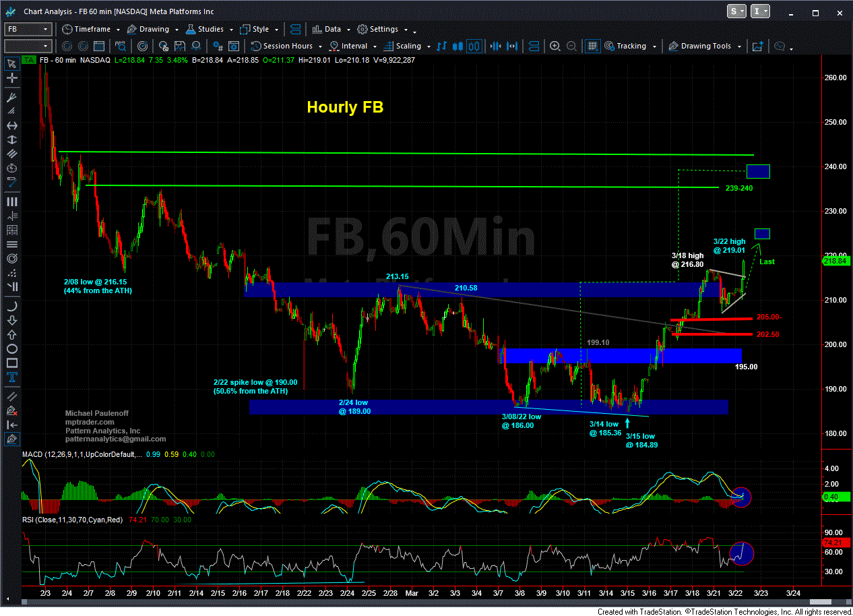The image size is (853, 616).
Task: Pick the horizontal double-arrow tool
Action: (x=11, y=126)
